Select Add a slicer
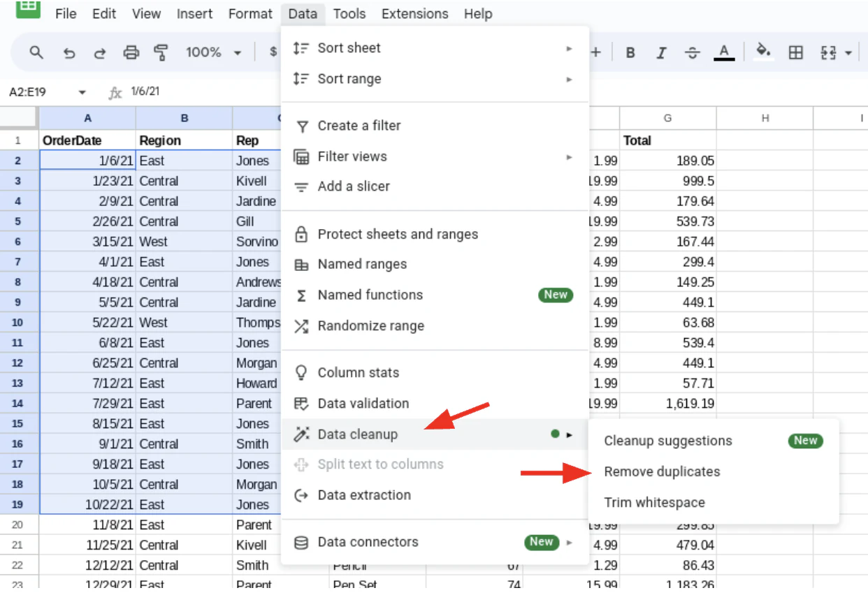The height and width of the screenshot is (595, 868). tap(435, 186)
